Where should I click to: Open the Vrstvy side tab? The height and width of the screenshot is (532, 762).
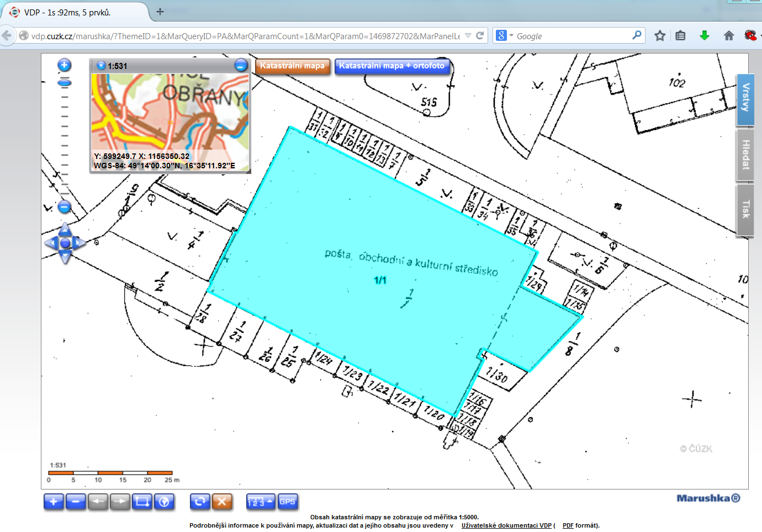pos(745,99)
